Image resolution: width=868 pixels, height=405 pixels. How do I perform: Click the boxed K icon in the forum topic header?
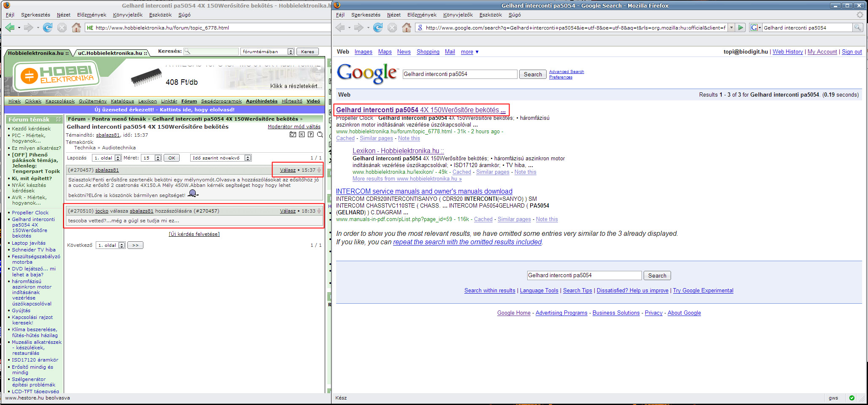tap(302, 135)
